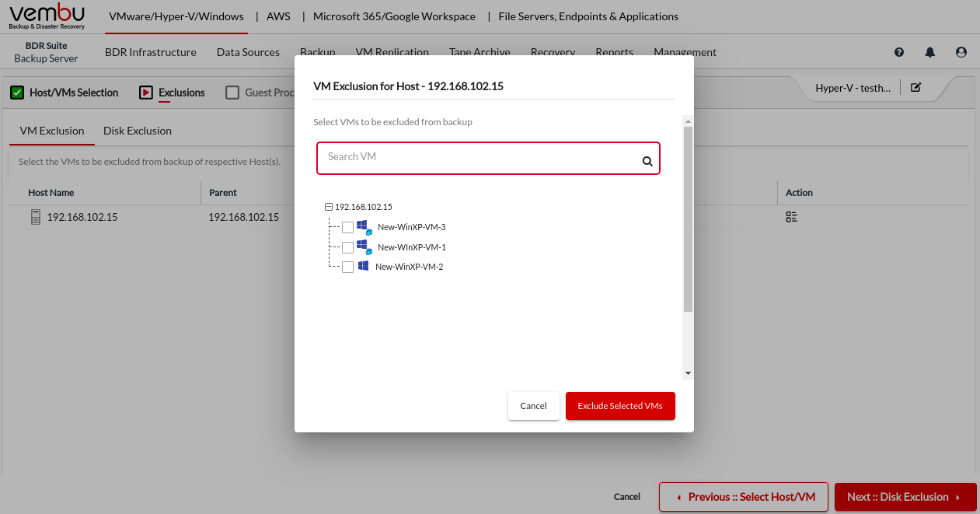The width and height of the screenshot is (980, 514).
Task: Click the search magnifier icon in dialog
Action: click(647, 162)
